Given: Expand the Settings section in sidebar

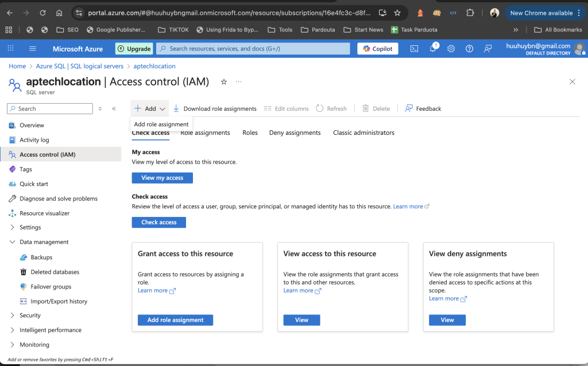Looking at the screenshot, I should click(13, 228).
